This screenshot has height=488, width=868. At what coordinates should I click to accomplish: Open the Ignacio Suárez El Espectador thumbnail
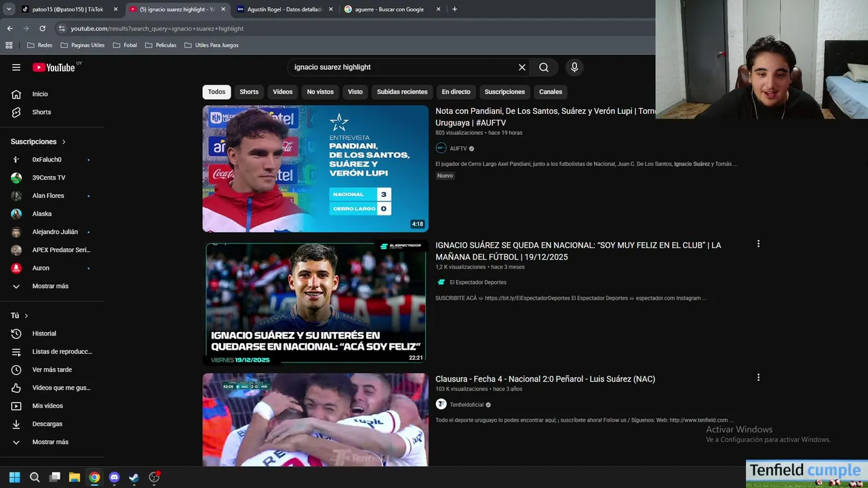tap(315, 303)
